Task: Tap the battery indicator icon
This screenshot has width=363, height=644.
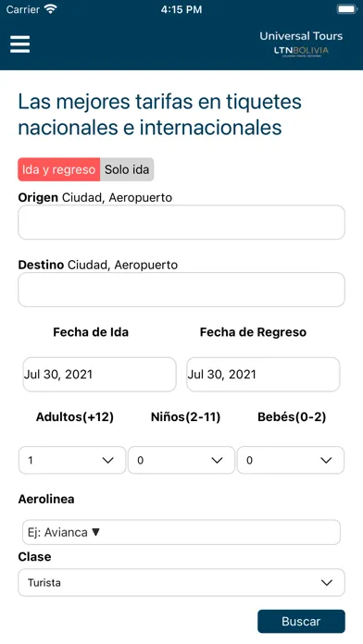Action: 347,9
